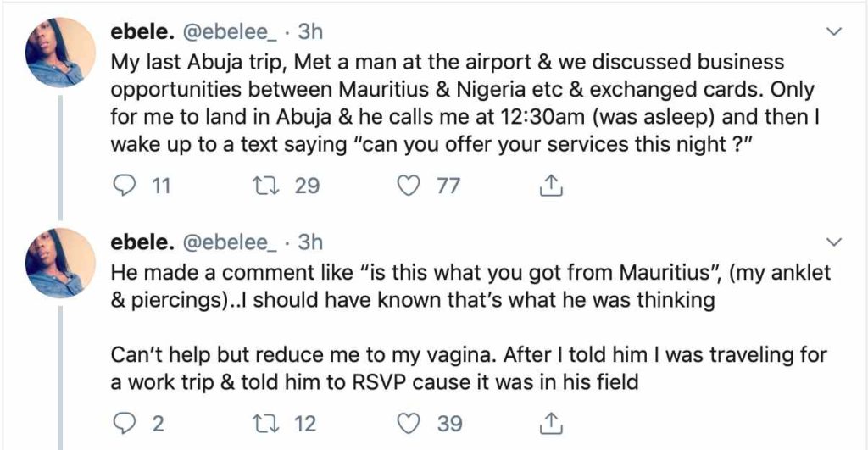Like the Abuja trip tweet
The height and width of the screenshot is (450, 868).
click(409, 186)
